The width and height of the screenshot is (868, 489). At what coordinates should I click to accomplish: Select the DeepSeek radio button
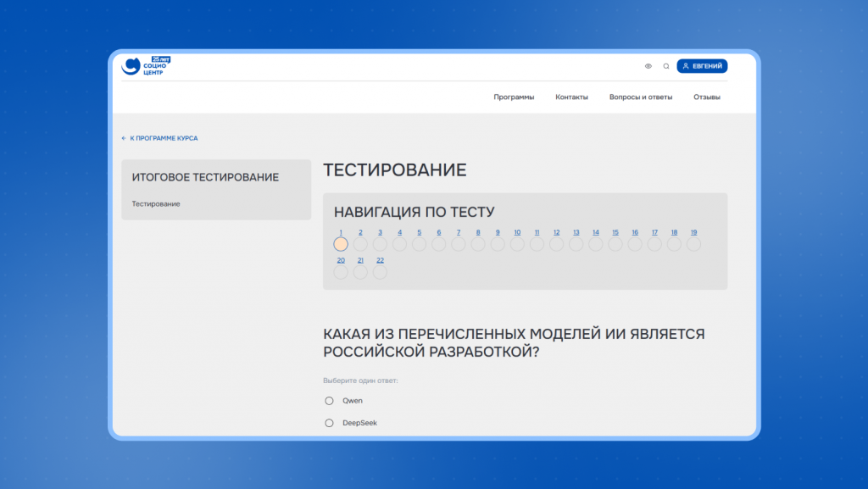[x=329, y=423]
